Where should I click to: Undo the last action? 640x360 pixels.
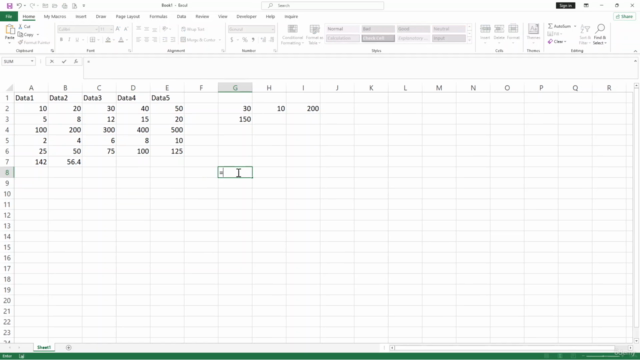tap(19, 6)
